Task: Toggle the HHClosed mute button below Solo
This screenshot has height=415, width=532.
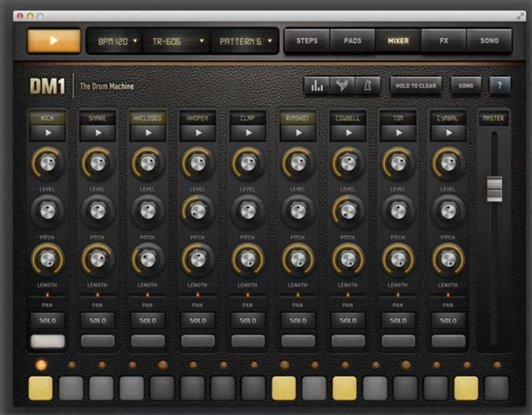Action: tap(148, 341)
